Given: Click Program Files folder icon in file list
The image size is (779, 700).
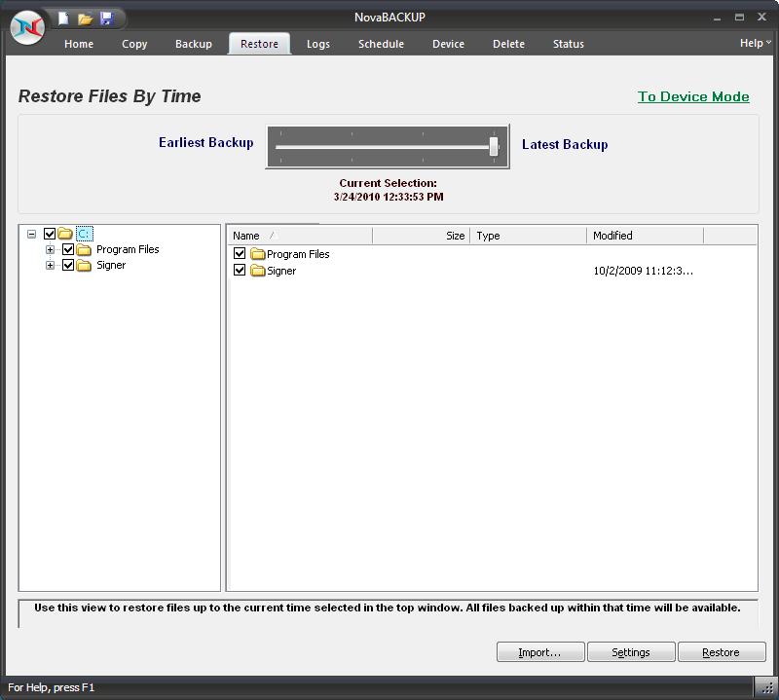Looking at the screenshot, I should [257, 254].
